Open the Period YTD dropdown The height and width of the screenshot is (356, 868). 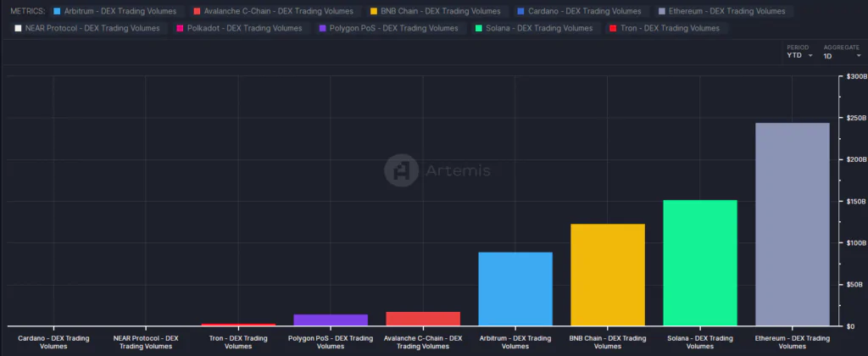[800, 52]
